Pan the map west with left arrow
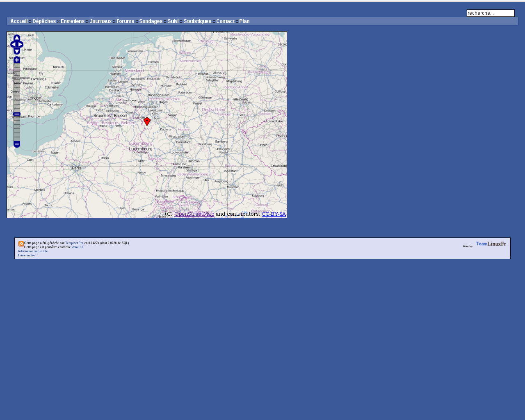This screenshot has width=525, height=420. pyautogui.click(x=13, y=44)
